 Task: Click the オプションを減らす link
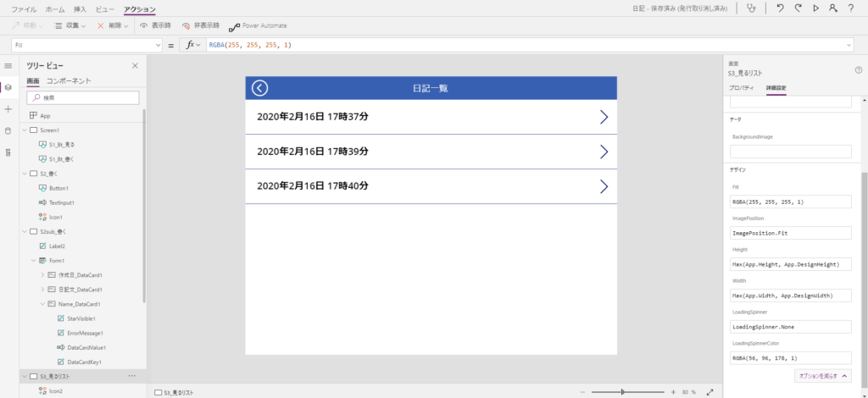click(822, 375)
